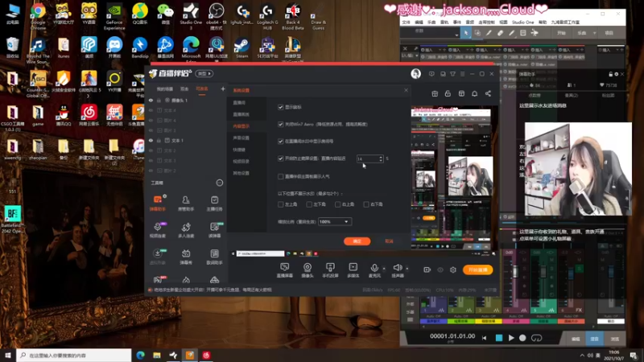Open the 混音 mix view button in Studio One

[594, 339]
